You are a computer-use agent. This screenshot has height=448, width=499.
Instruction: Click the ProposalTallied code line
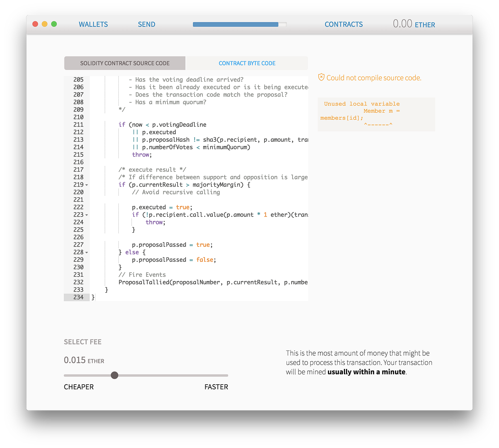pyautogui.click(x=213, y=282)
